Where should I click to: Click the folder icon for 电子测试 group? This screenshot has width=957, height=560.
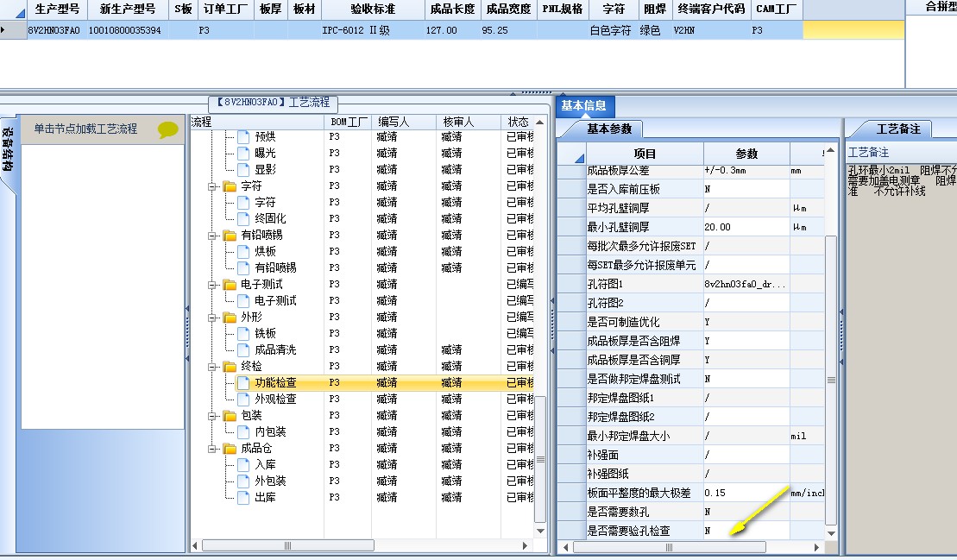point(230,284)
